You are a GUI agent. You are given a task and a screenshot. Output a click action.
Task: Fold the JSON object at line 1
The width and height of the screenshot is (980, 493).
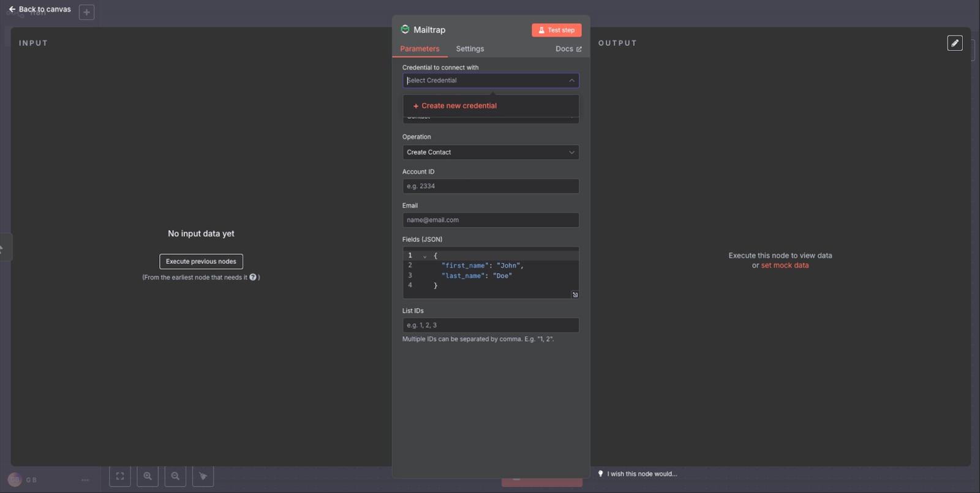pyautogui.click(x=424, y=256)
